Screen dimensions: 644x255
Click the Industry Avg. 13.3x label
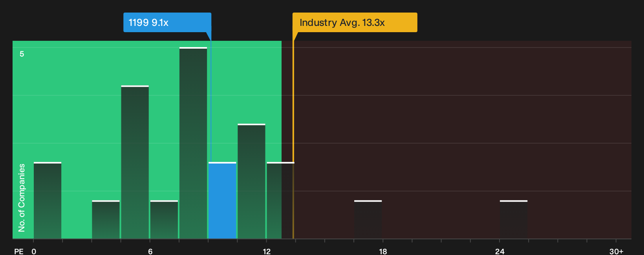pyautogui.click(x=355, y=22)
